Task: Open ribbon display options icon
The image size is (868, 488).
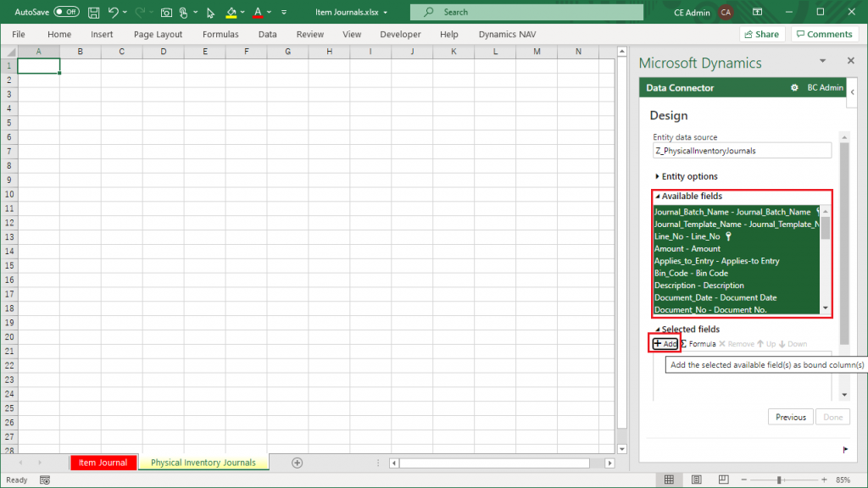Action: 757,12
